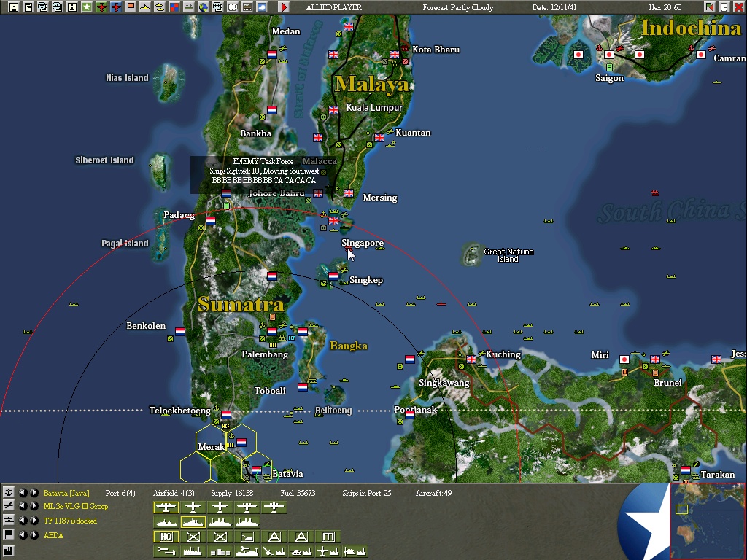
Task: Select previous task force beside TF 1187
Action: click(23, 520)
